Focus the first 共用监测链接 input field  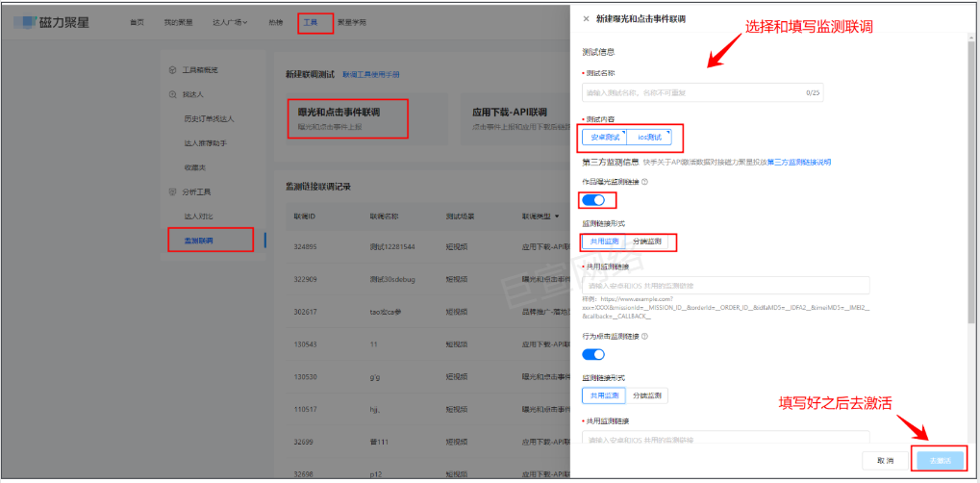coord(726,286)
